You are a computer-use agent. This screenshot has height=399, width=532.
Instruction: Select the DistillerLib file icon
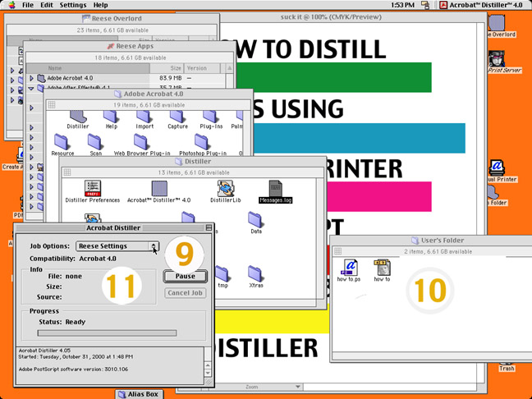point(225,191)
